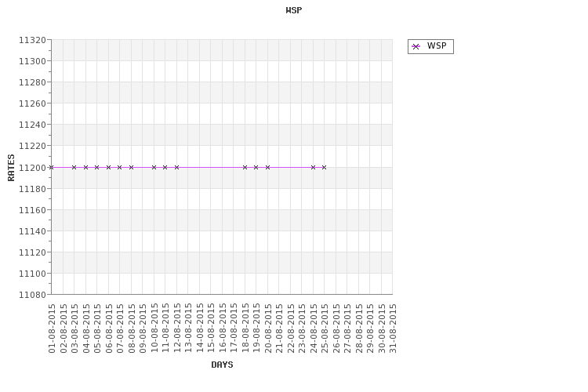Click the data marker at 06-08-2015
Image resolution: width=588 pixels, height=392 pixels.
[108, 167]
